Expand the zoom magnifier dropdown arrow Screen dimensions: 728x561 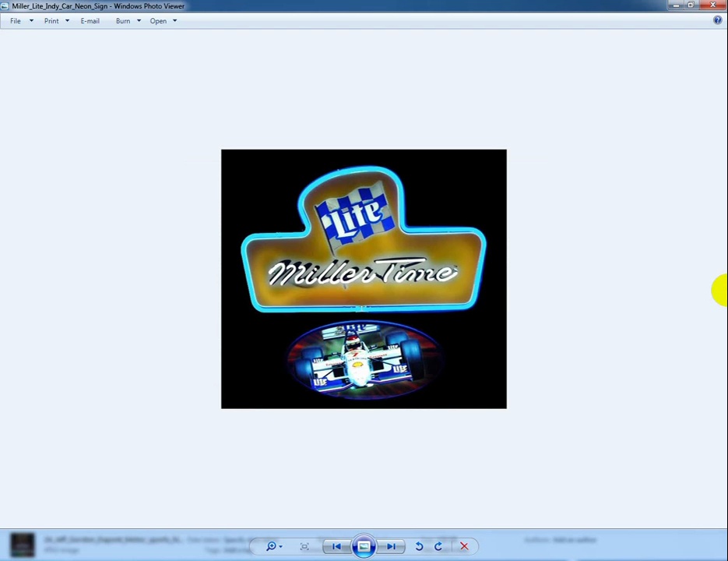tap(280, 547)
